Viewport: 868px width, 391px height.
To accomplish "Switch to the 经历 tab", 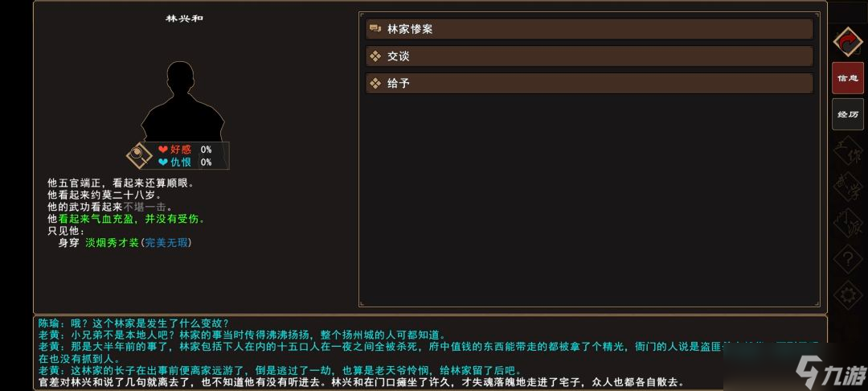I will point(847,114).
